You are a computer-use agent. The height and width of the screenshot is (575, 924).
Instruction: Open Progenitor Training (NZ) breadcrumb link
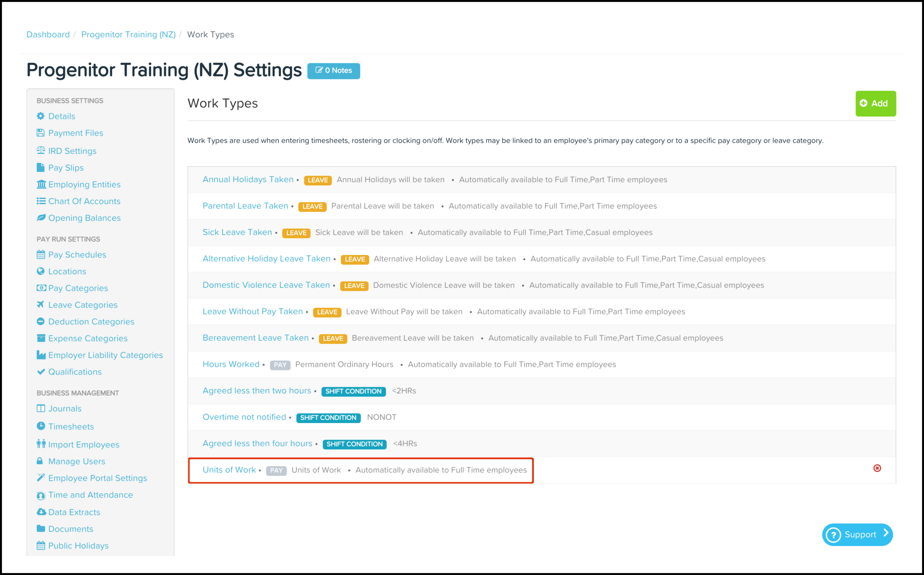tap(128, 34)
